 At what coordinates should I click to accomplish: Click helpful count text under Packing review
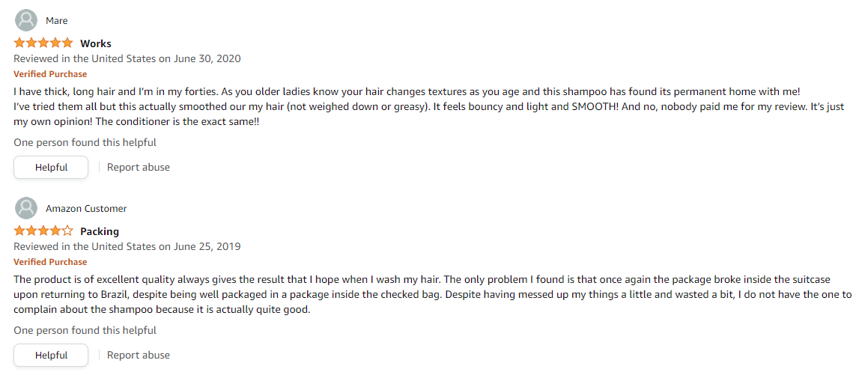pos(85,330)
